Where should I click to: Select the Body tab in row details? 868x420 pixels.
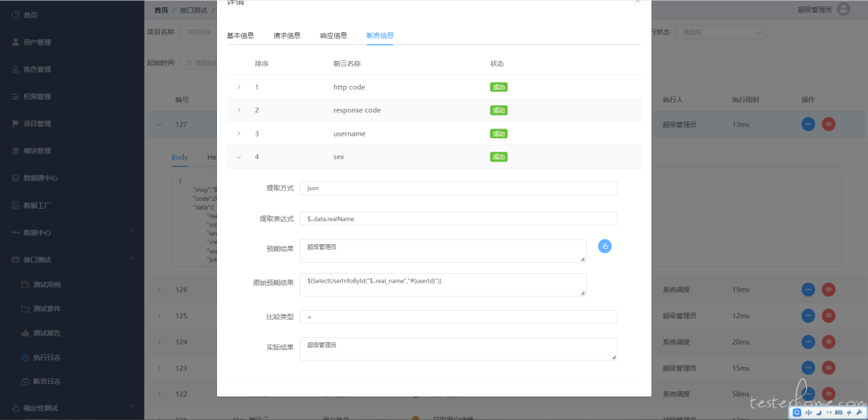[x=179, y=157]
